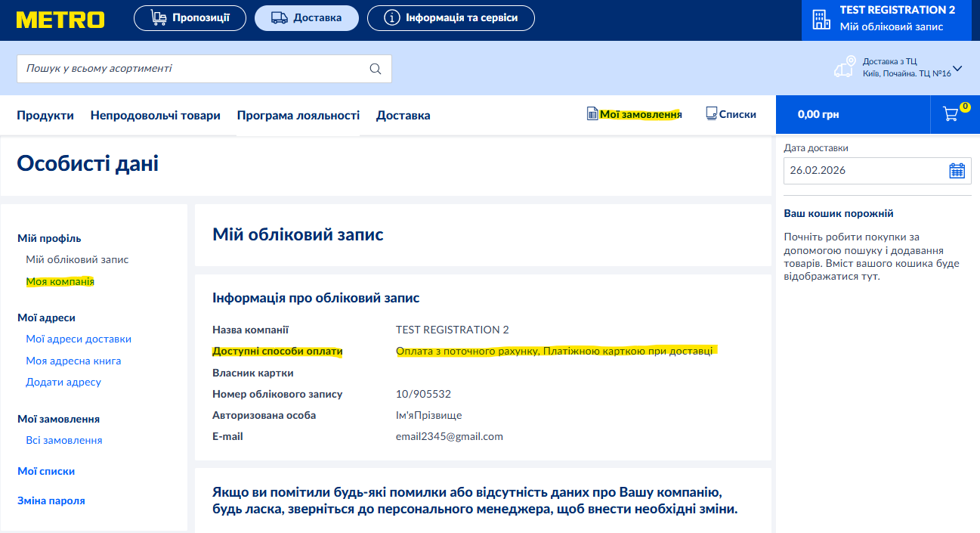The width and height of the screenshot is (980, 533).
Task: Click the account number 10/905532
Action: pos(423,394)
